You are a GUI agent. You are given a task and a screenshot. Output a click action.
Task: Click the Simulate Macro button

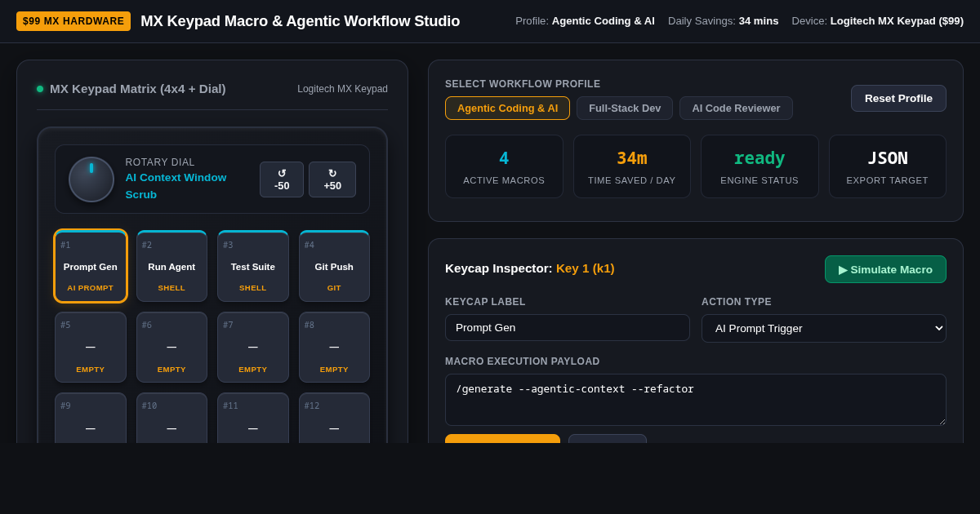point(885,269)
